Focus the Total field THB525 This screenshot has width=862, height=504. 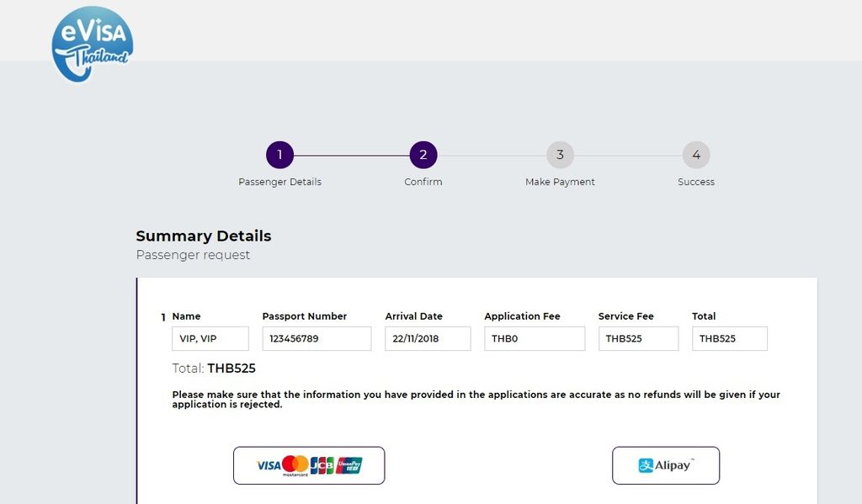pos(730,338)
